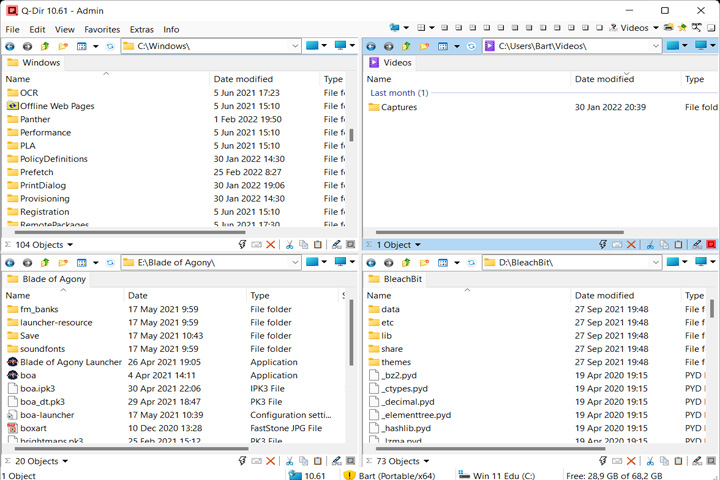This screenshot has height=480, width=720.
Task: Create new folder in Videos pane
Action: pyautogui.click(x=424, y=46)
